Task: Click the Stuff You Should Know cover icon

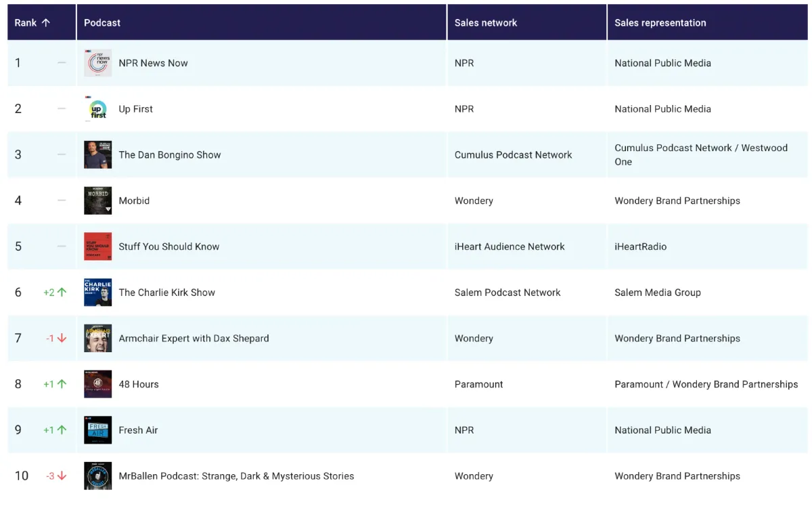Action: [97, 247]
